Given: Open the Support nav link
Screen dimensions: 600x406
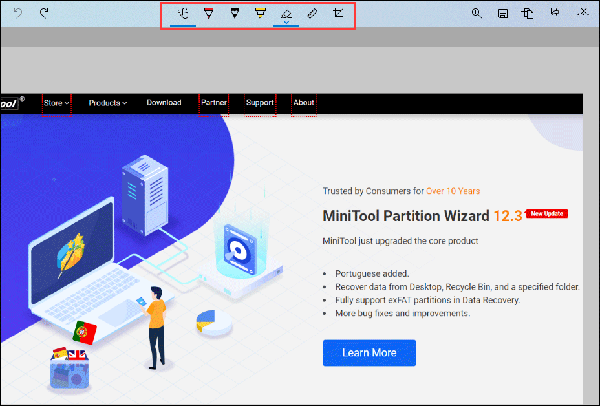Looking at the screenshot, I should point(260,103).
